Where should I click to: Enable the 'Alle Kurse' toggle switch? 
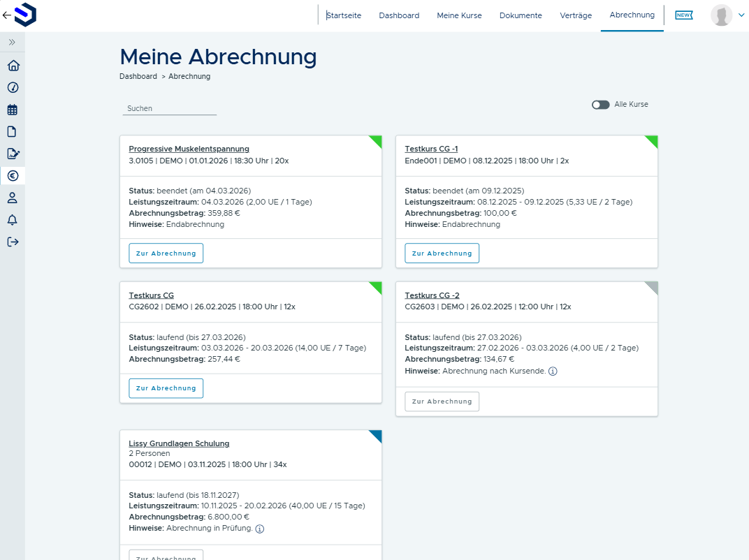pos(600,105)
